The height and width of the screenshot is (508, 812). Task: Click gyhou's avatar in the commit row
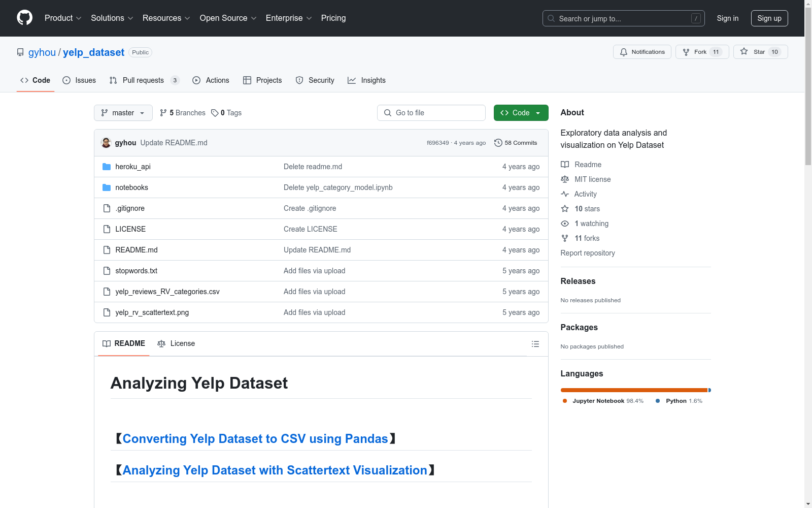point(106,143)
